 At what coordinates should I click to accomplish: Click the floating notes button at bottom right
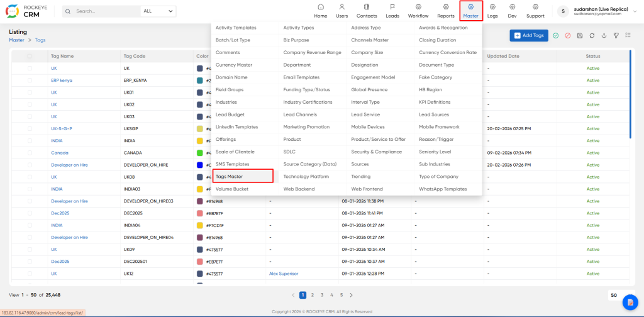tap(630, 302)
